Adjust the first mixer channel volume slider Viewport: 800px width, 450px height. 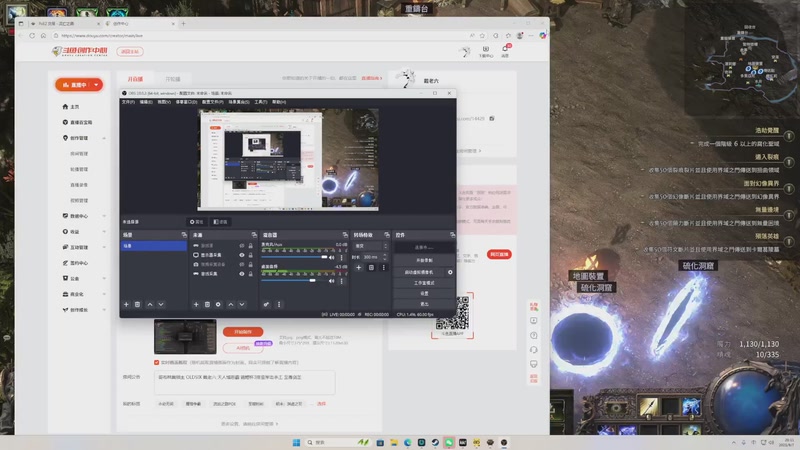point(294,257)
